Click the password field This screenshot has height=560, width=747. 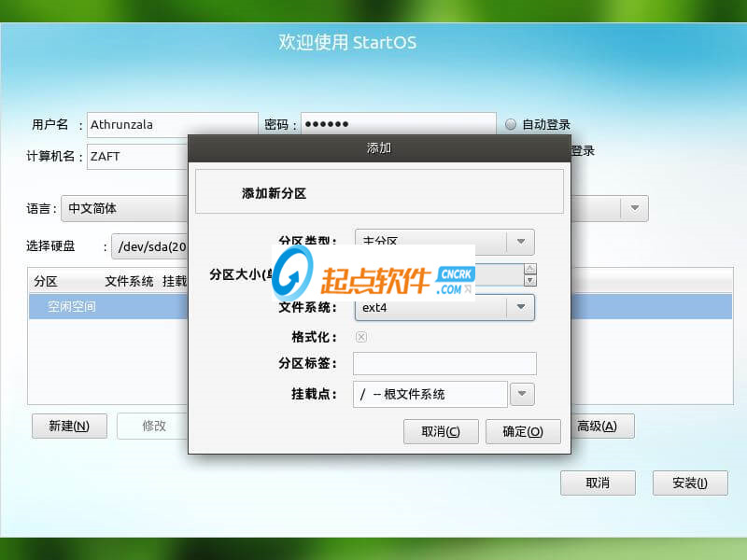click(399, 124)
